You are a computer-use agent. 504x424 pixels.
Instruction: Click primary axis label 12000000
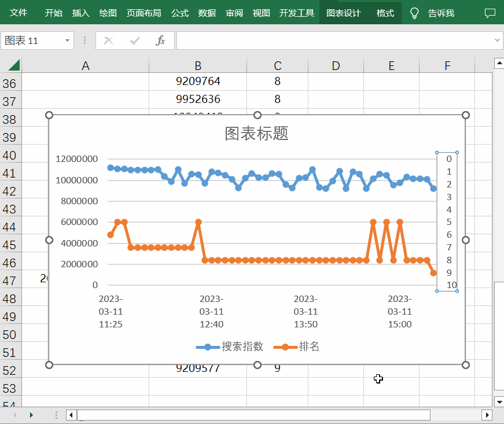tap(76, 159)
